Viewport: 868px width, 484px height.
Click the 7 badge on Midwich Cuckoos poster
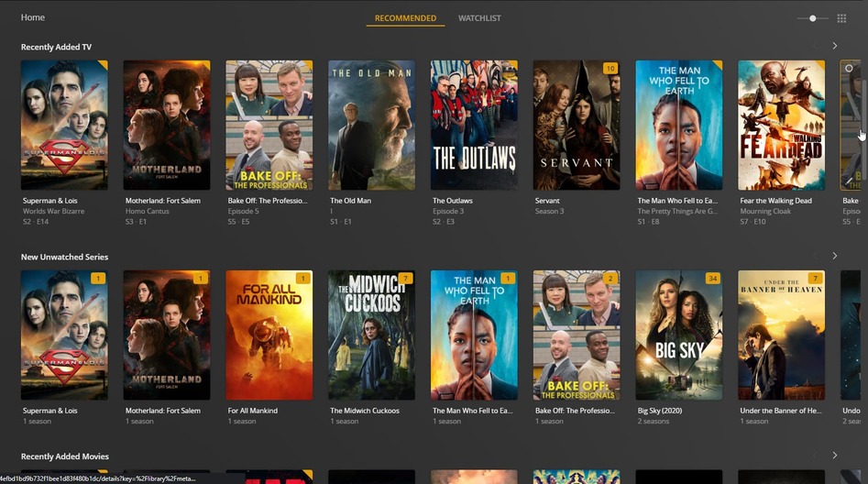406,279
